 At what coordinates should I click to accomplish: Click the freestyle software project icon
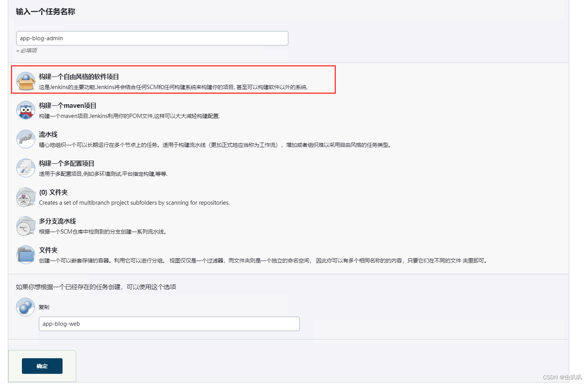pos(26,81)
